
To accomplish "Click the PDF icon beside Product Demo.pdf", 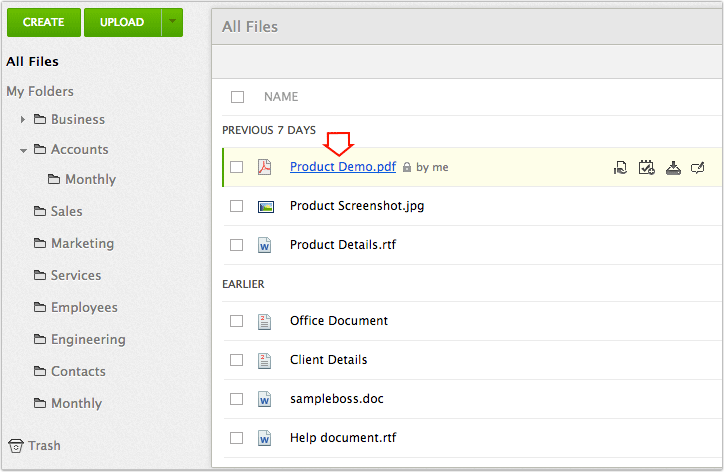I will pyautogui.click(x=265, y=167).
